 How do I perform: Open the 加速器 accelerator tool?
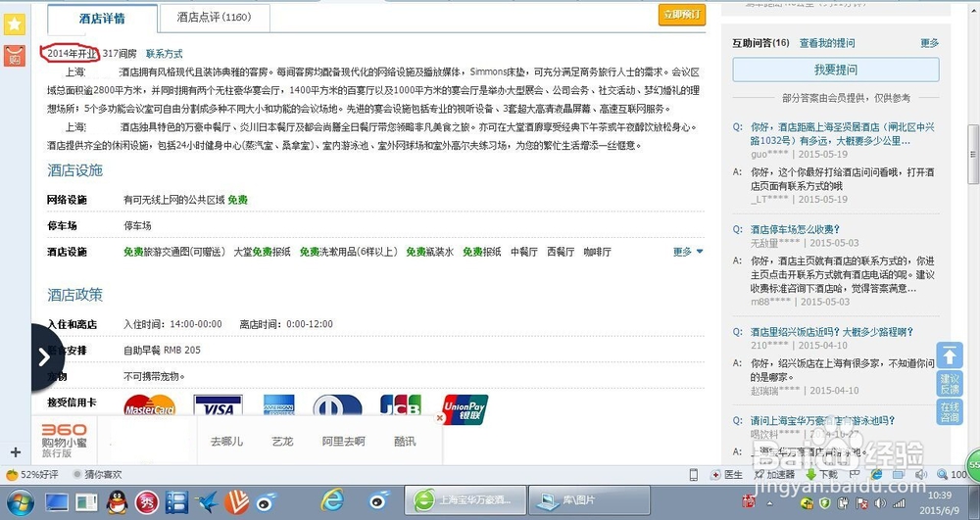[x=775, y=474]
